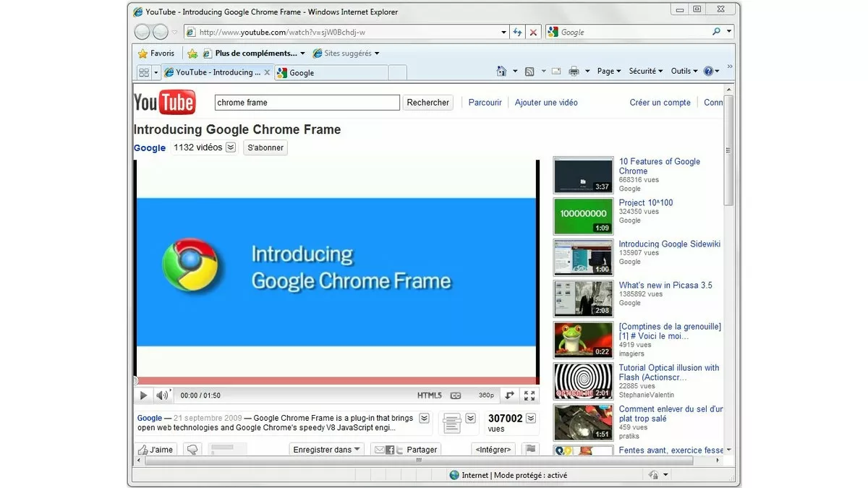868x488 pixels.
Task: Click the <Intégrer> embed button
Action: 493,449
